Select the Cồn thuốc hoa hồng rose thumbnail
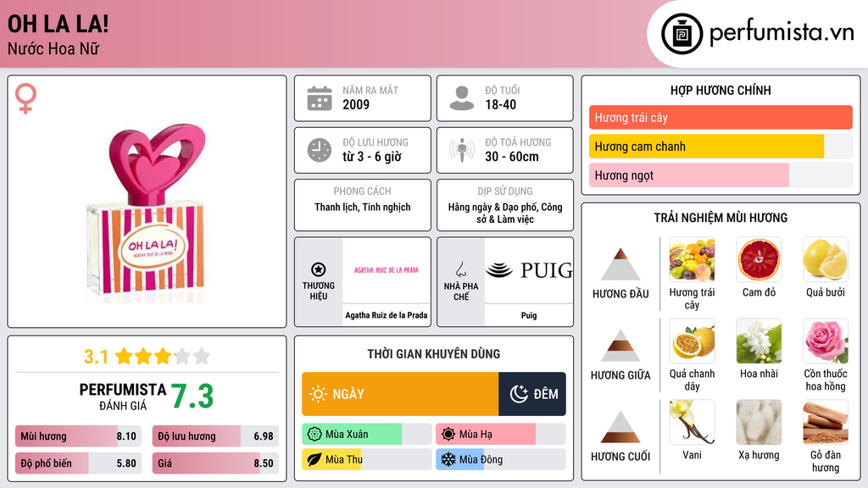 coord(826,341)
